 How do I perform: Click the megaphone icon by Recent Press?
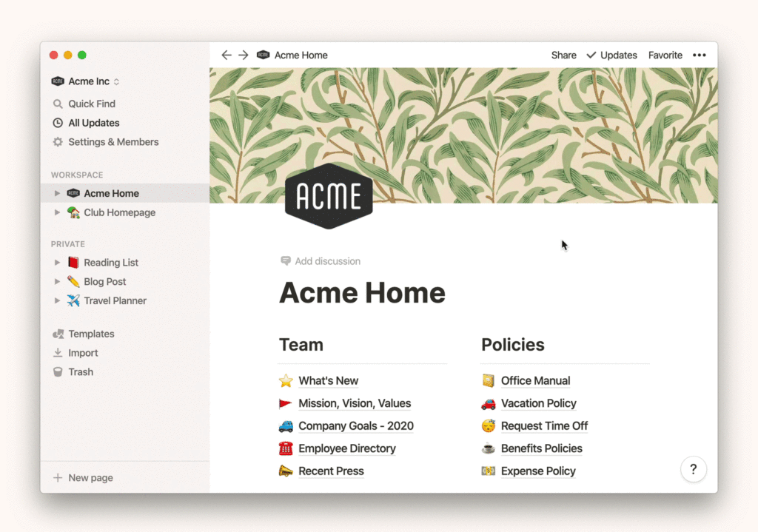pos(286,471)
